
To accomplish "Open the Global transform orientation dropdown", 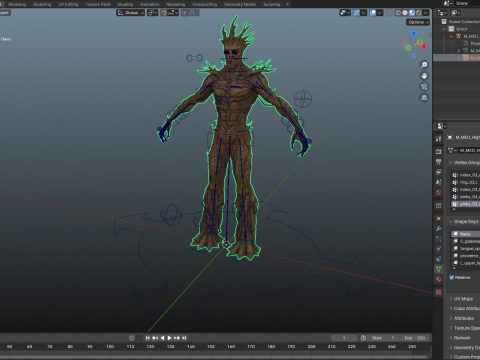I will pyautogui.click(x=130, y=13).
